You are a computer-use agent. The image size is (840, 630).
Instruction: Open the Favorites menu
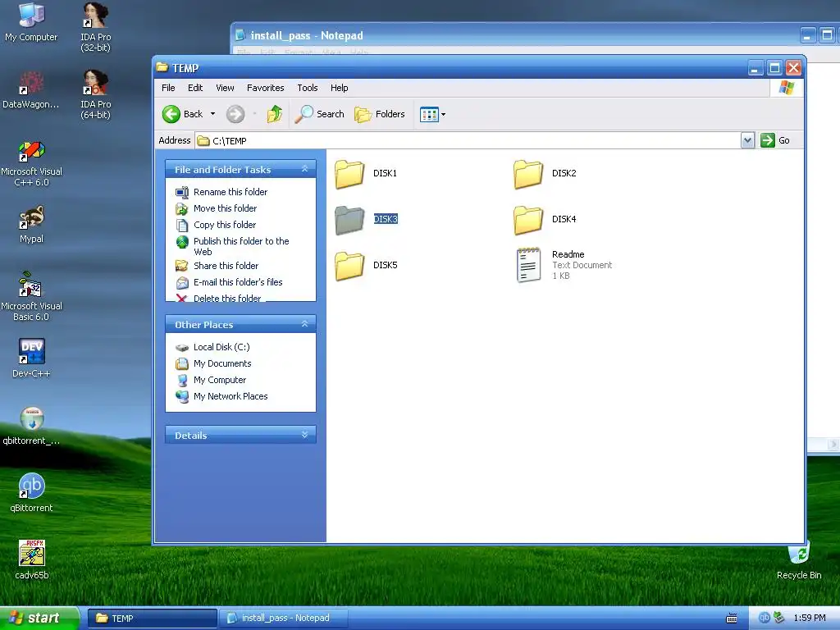coord(265,88)
